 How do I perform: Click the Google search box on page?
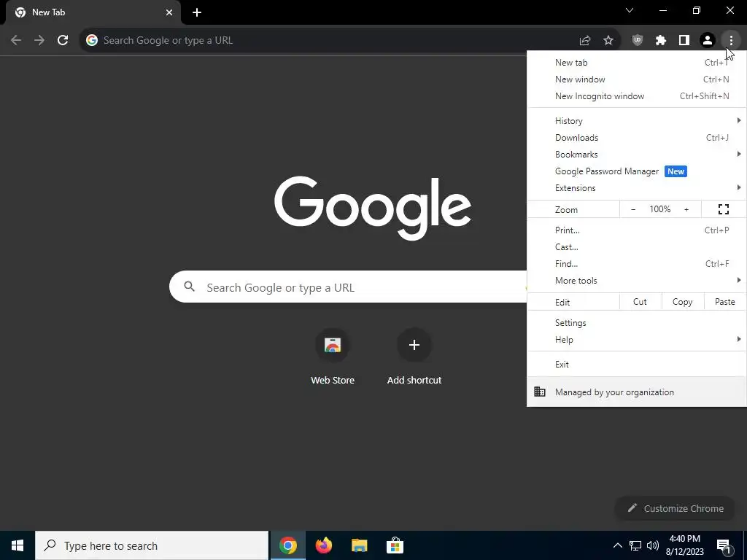tap(348, 287)
